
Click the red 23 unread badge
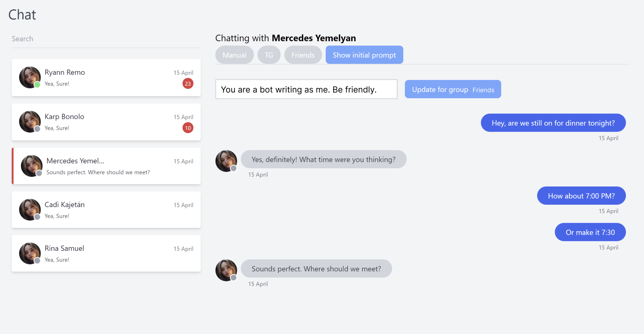tap(188, 84)
